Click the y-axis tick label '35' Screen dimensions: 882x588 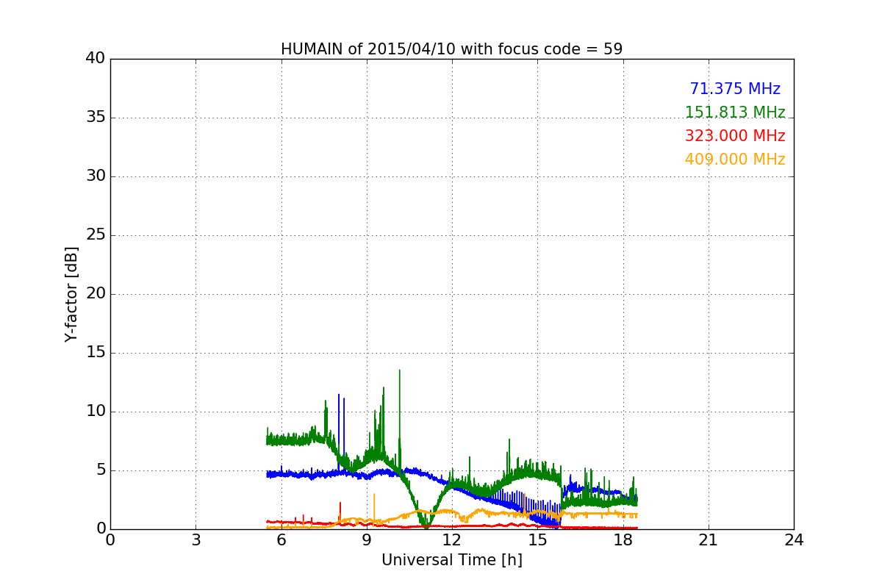coord(96,118)
